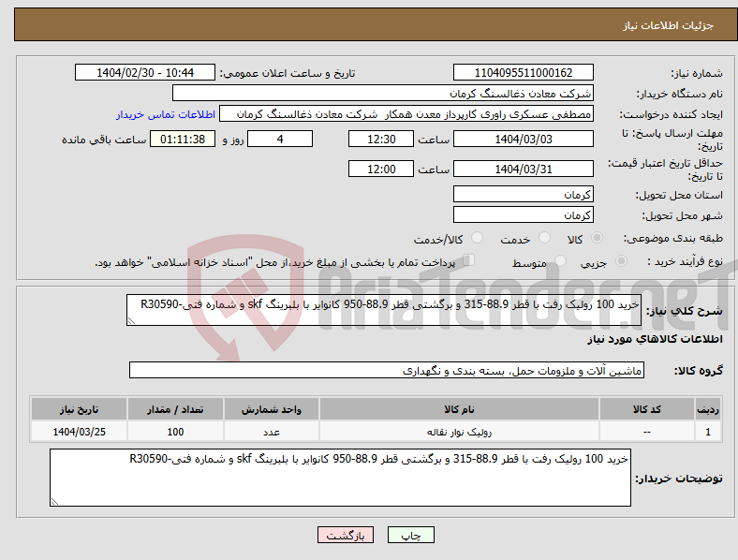Click the جزئیات اطلاعات نیاز page header
738x560 pixels.
click(x=669, y=25)
